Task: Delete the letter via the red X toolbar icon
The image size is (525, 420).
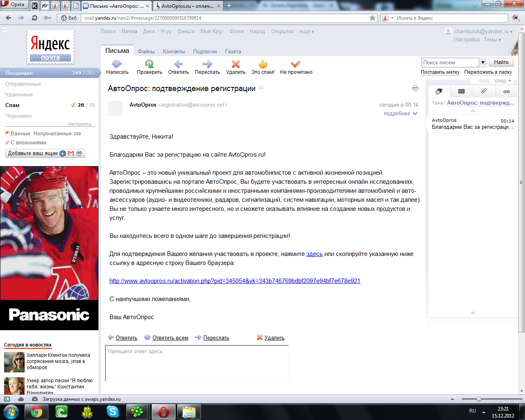Action: (235, 64)
